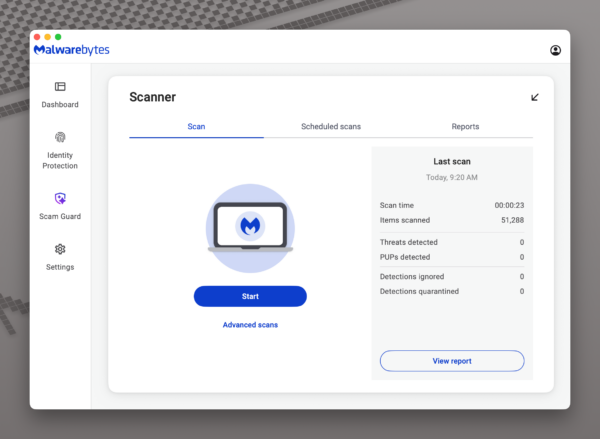Click the items scanned value 51,288
The height and width of the screenshot is (439, 600).
[513, 220]
